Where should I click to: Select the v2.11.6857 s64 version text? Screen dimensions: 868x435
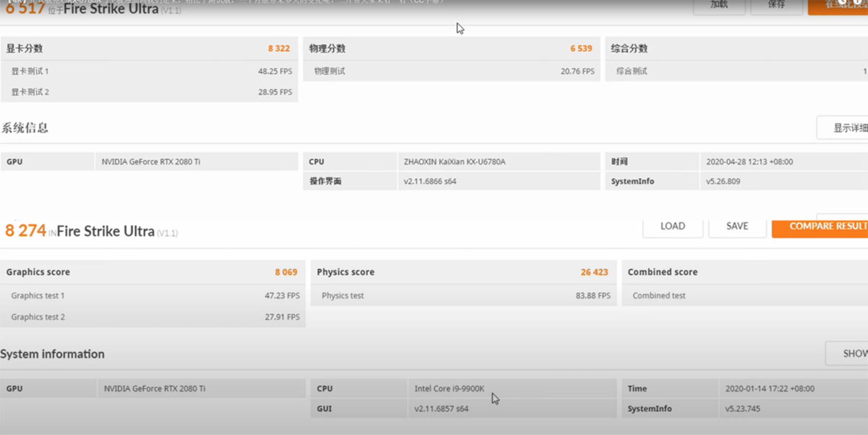[x=441, y=408]
